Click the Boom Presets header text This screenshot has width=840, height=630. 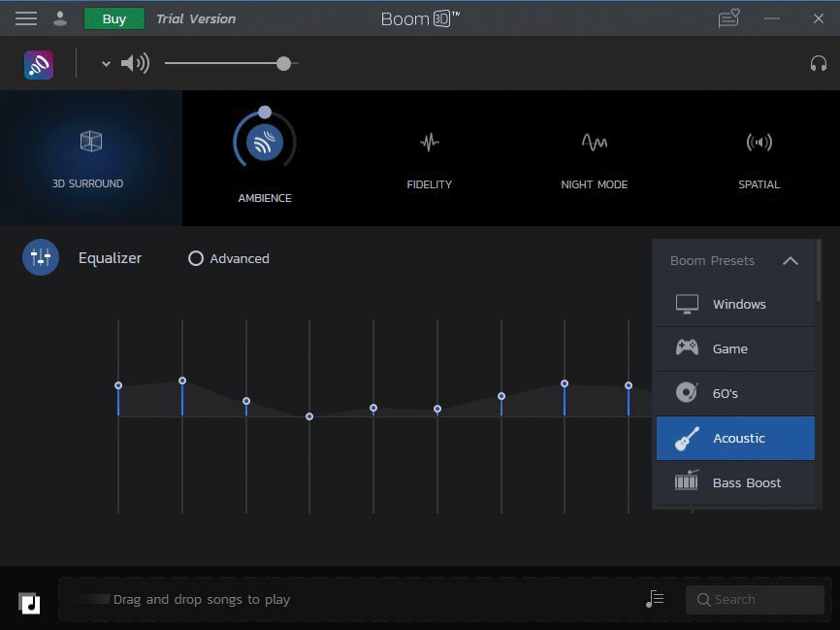712,261
